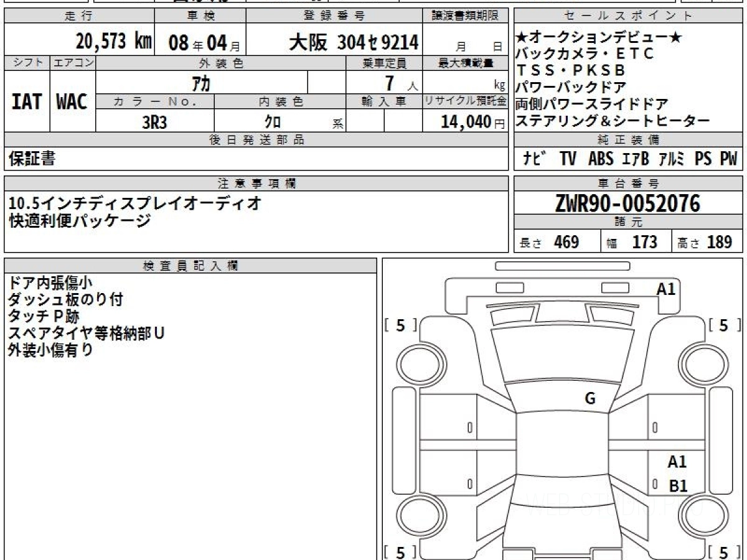Click the PS equipment item
The width and height of the screenshot is (747, 560).
[703, 159]
